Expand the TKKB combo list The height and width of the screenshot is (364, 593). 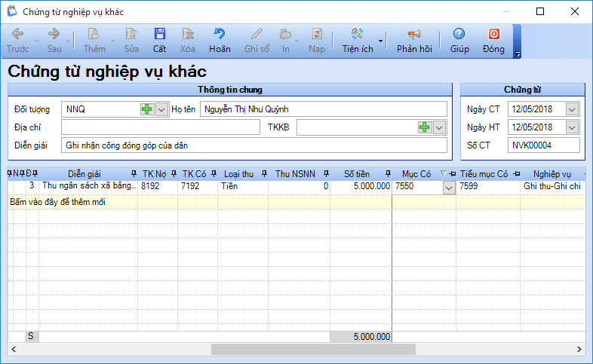(439, 127)
